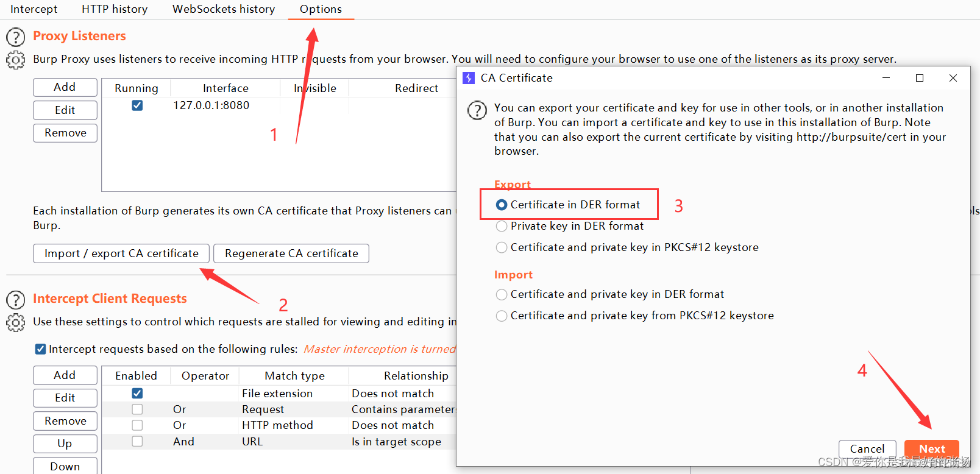Click Add in Intercept Client Requests
The image size is (980, 474).
point(65,375)
